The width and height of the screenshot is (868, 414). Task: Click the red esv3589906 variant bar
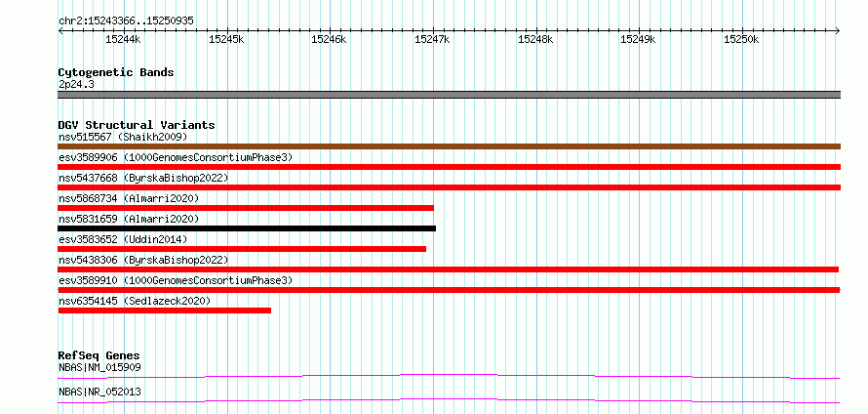[449, 167]
